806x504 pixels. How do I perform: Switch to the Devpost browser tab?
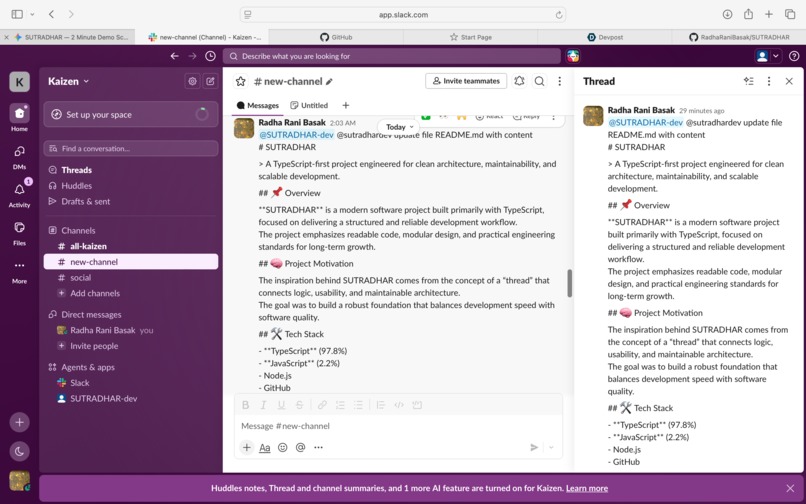[604, 37]
